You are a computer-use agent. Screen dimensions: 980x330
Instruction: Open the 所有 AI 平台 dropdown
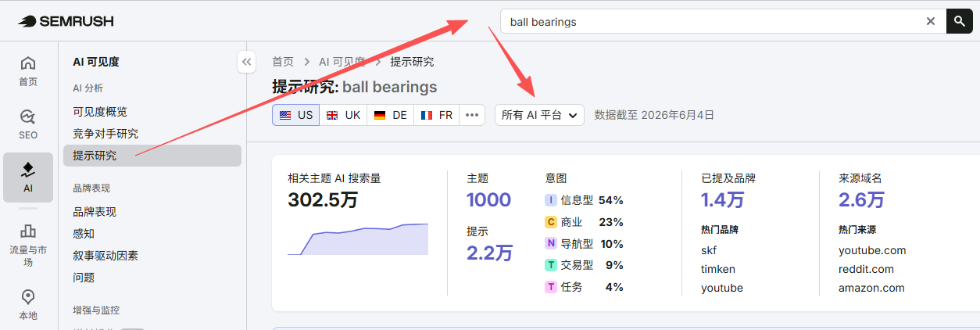point(539,115)
